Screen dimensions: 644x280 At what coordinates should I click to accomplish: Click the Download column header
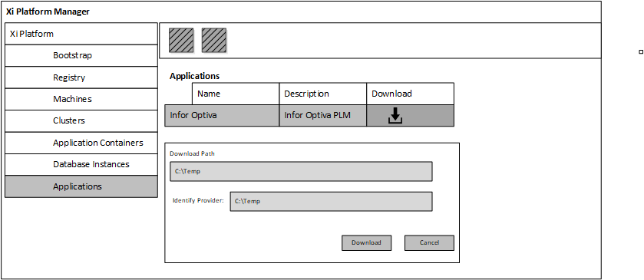pyautogui.click(x=411, y=94)
